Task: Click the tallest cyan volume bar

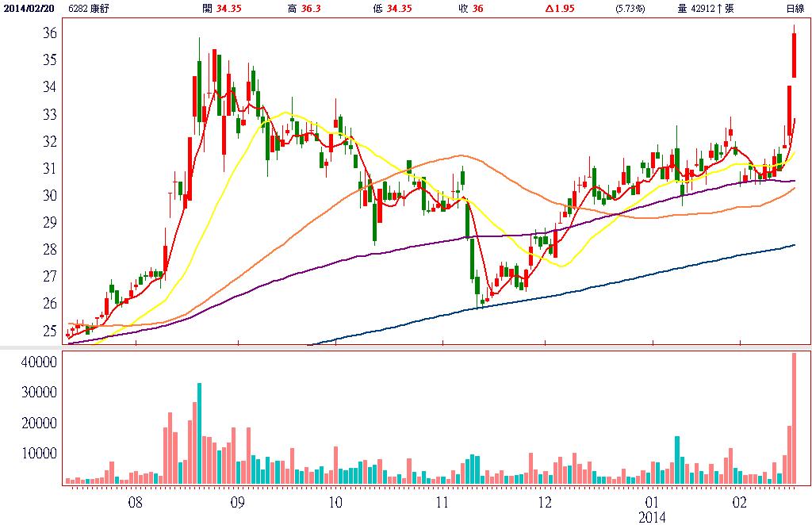Action: point(199,433)
